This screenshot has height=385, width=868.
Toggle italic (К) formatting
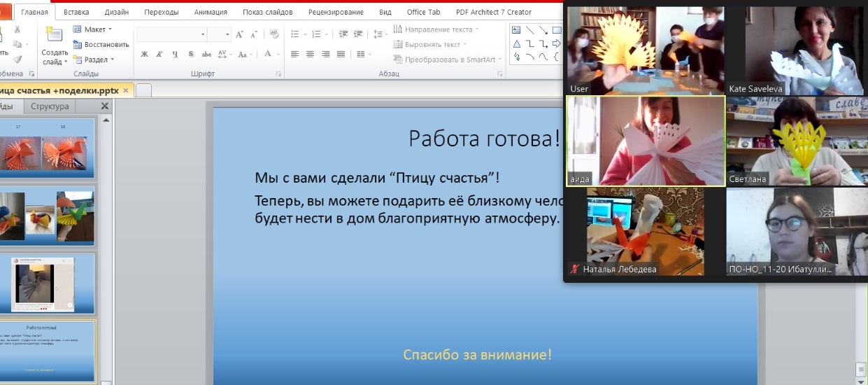tap(159, 55)
